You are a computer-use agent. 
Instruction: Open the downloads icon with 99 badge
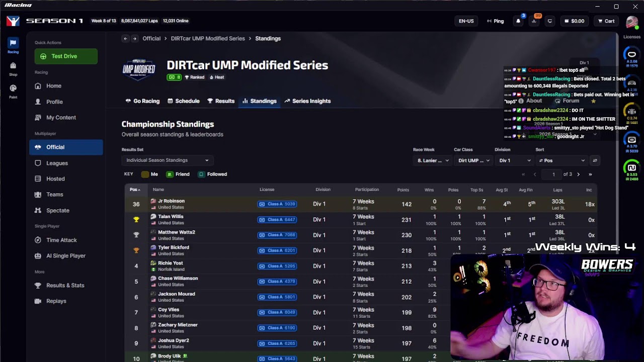(534, 21)
